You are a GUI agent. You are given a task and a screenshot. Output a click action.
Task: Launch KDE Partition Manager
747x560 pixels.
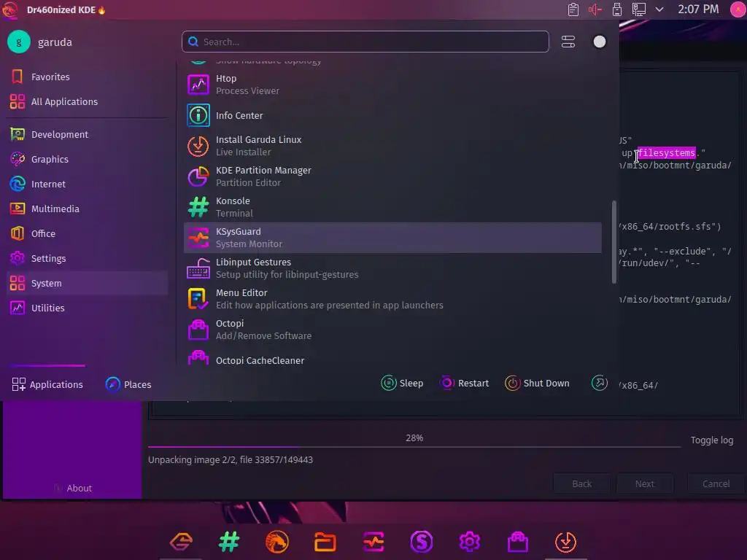(392, 176)
